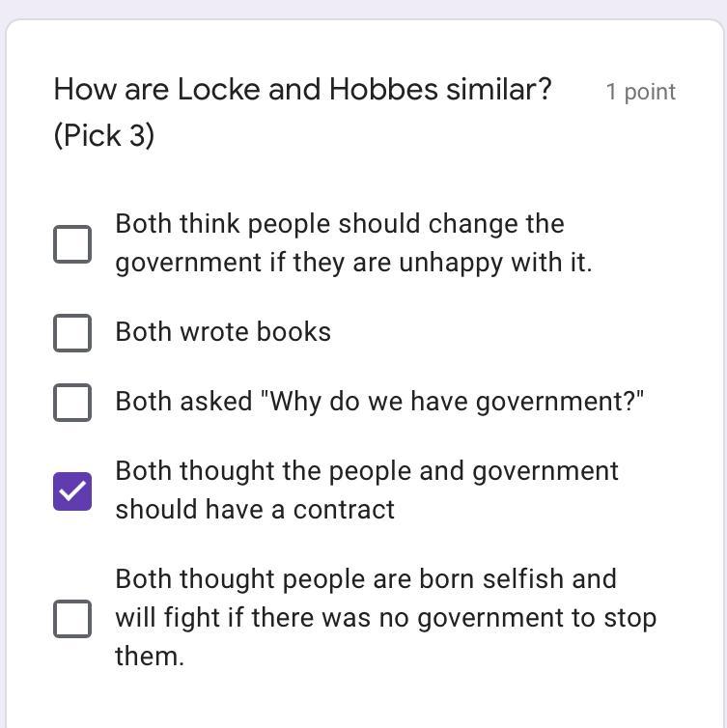Click the "(Pick 3)" instruction text
Viewport: 727px width, 728px height.
tap(104, 136)
